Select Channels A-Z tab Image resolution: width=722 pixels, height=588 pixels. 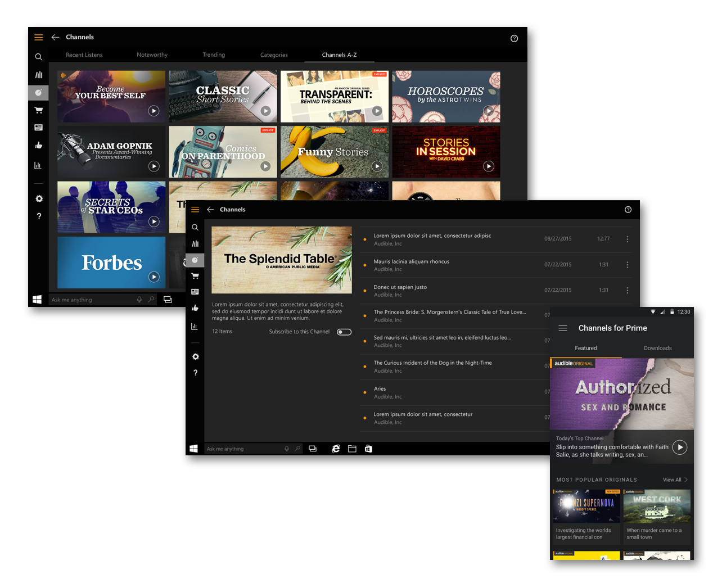(339, 55)
